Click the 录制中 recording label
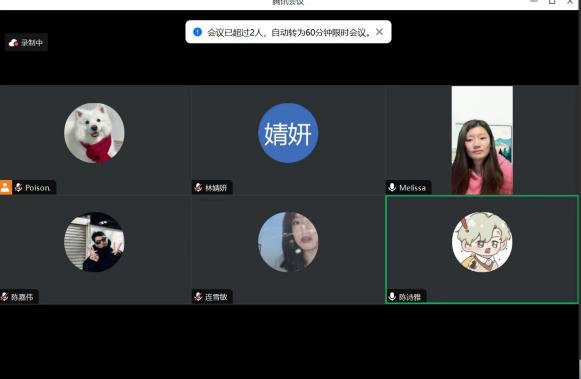Viewport: 581px width, 379px height. (x=31, y=43)
